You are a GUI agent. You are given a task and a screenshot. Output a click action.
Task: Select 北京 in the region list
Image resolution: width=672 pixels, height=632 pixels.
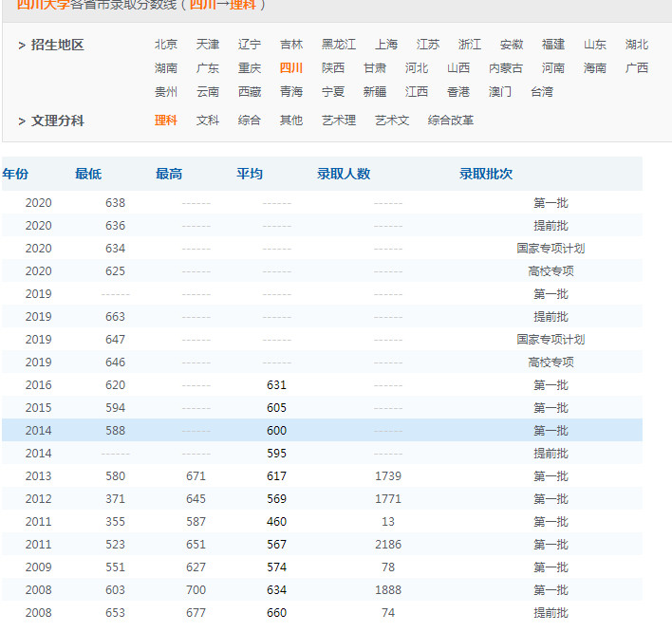click(166, 45)
